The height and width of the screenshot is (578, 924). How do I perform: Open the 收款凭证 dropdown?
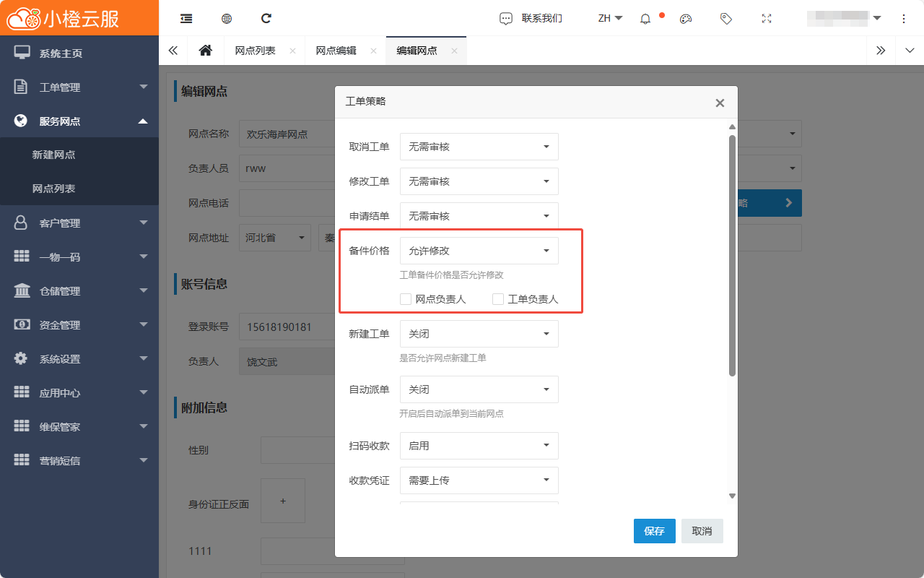479,480
